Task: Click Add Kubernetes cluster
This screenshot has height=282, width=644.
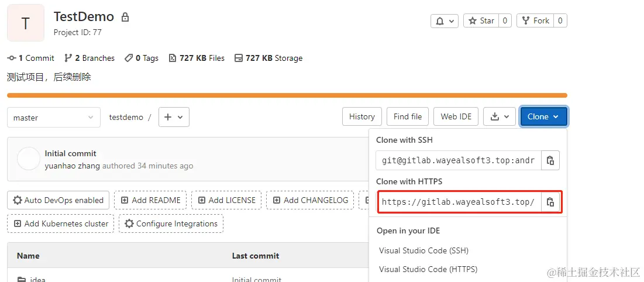Action: [61, 223]
